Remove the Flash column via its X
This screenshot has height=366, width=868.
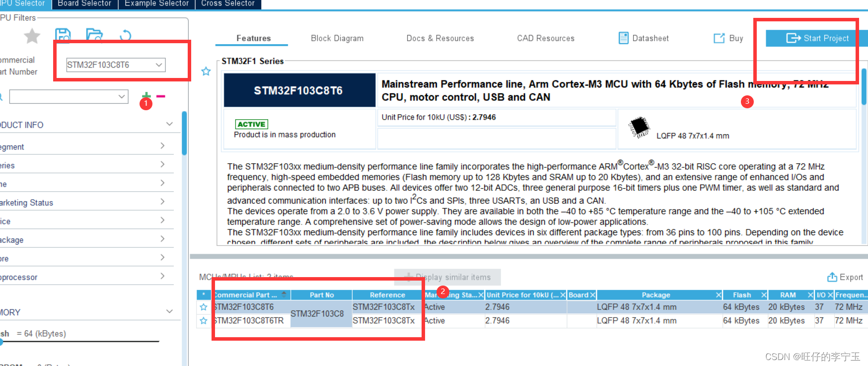point(764,295)
